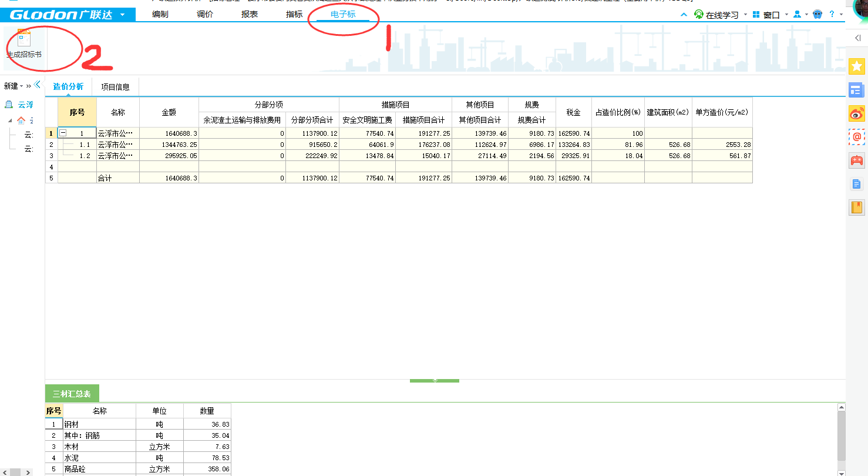Viewport: 868px width, 476px height.
Task: Click bottom panel vertical scrollbar down arrow
Action: tap(841, 472)
